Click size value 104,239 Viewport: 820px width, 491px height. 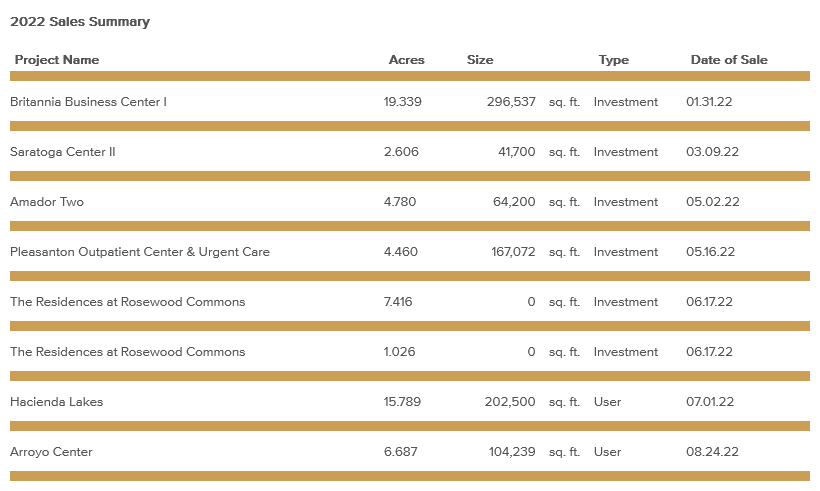pyautogui.click(x=512, y=452)
